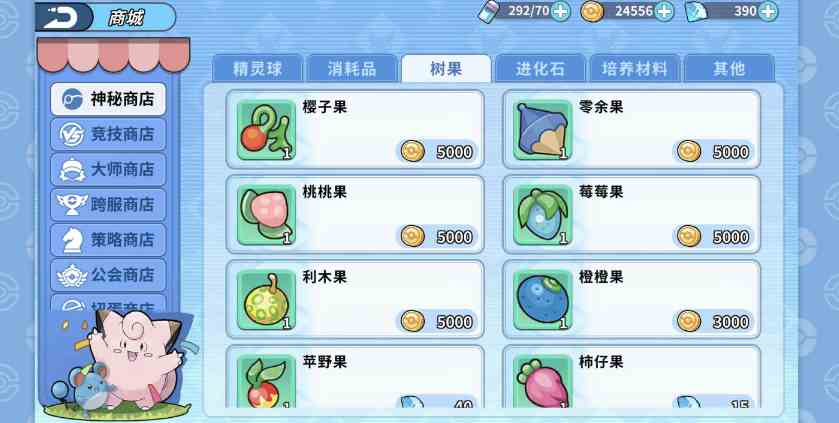Open the 进化石 tab

point(540,69)
